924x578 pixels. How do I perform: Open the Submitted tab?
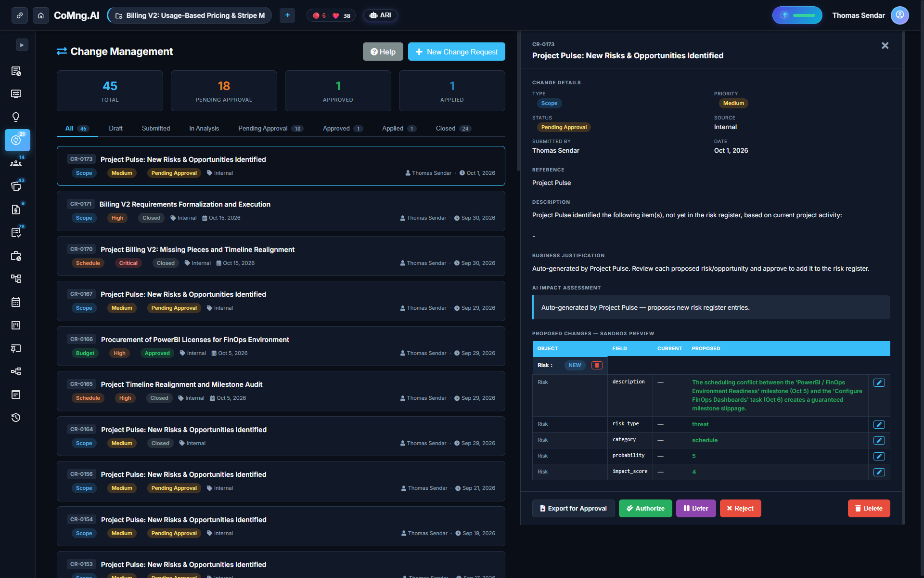coord(156,129)
